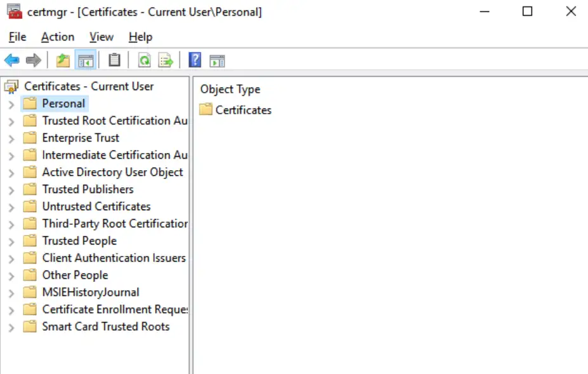The height and width of the screenshot is (374, 588).
Task: Open the Action menu
Action: 57,37
